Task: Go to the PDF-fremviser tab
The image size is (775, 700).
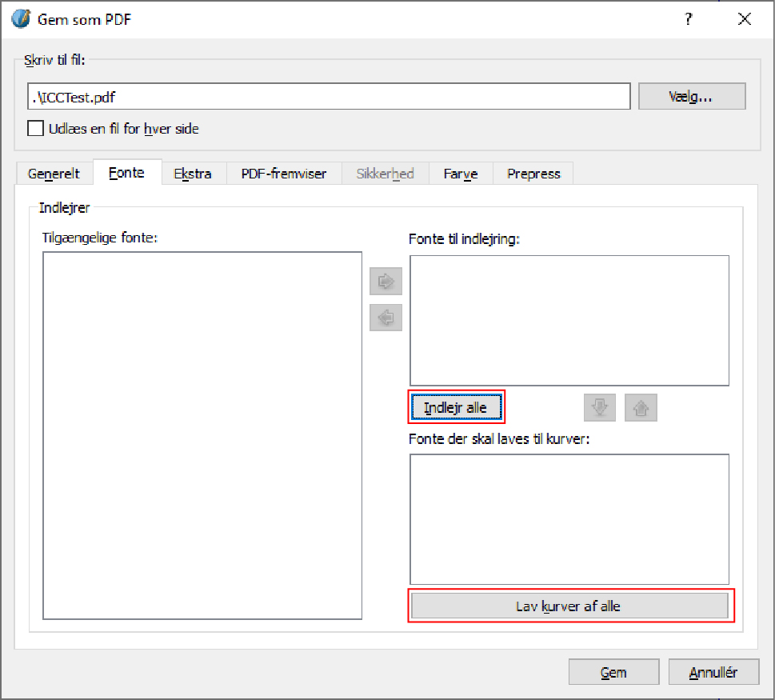Action: [x=284, y=174]
